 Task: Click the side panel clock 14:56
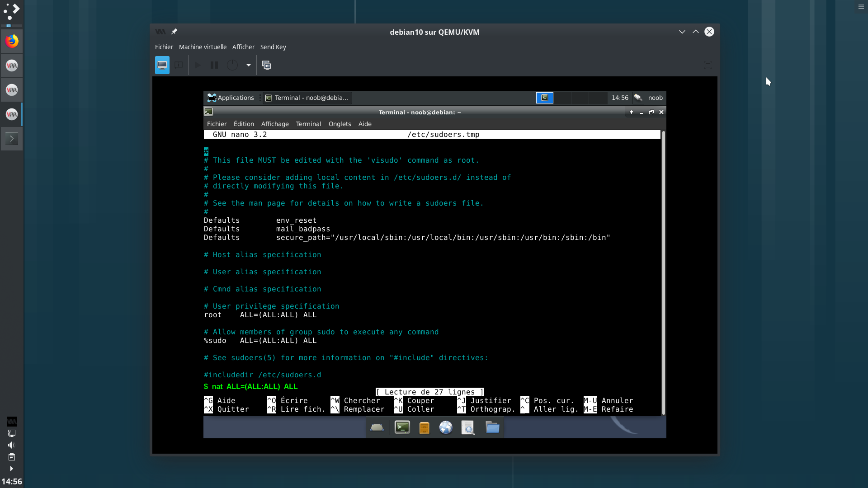[x=12, y=481]
